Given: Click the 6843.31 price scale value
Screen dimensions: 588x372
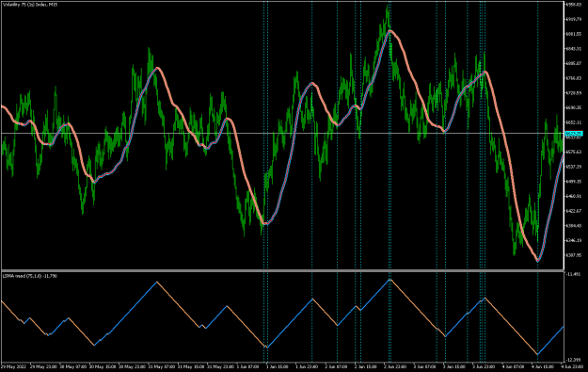Looking at the screenshot, I should tap(573, 48).
